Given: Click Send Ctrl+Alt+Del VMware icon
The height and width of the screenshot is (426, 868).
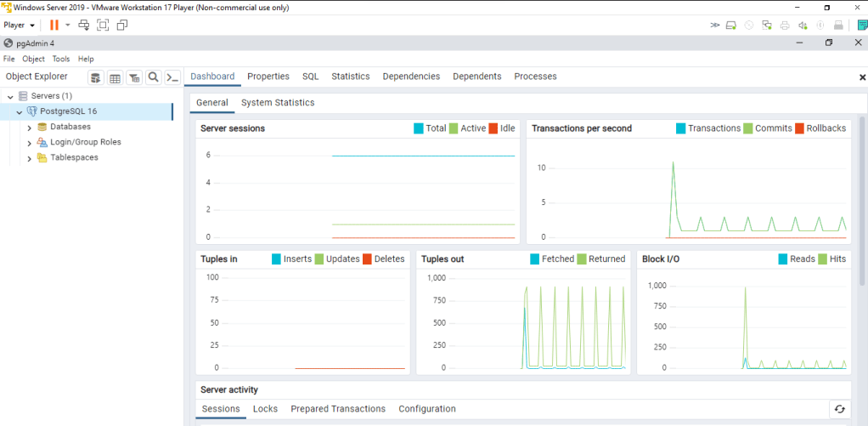Looking at the screenshot, I should pyautogui.click(x=83, y=25).
